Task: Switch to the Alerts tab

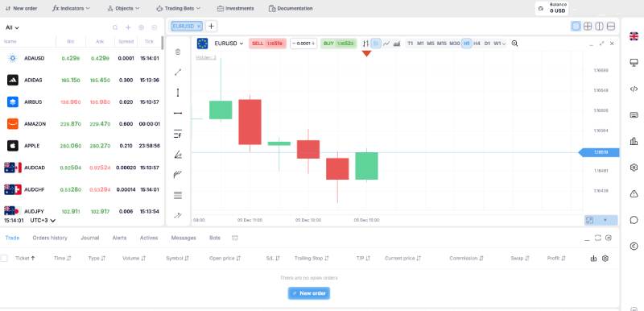Action: click(x=119, y=238)
